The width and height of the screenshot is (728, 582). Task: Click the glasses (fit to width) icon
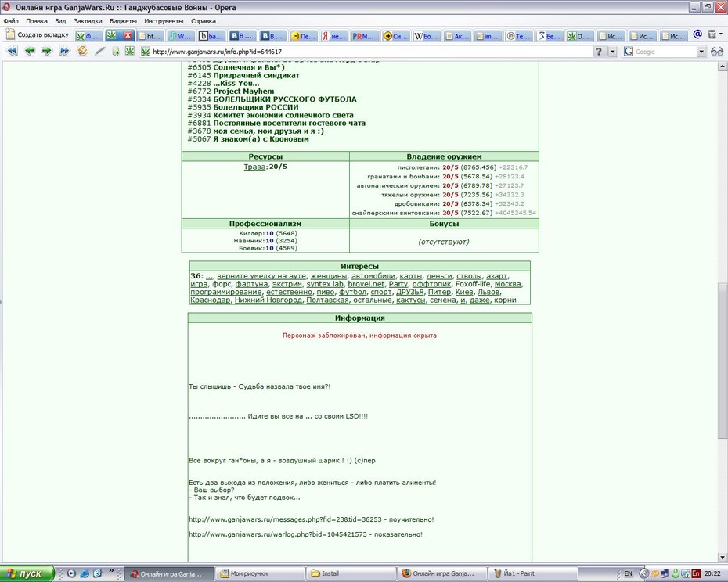(717, 52)
